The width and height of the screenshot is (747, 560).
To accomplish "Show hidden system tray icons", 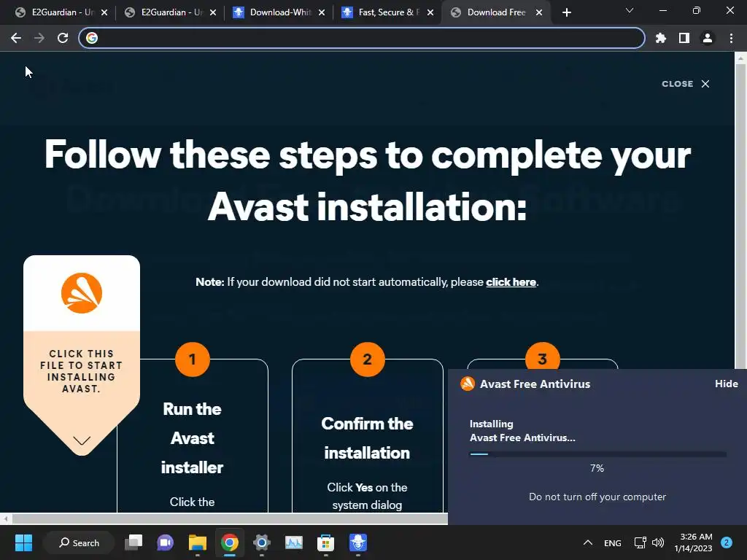I will tap(588, 542).
